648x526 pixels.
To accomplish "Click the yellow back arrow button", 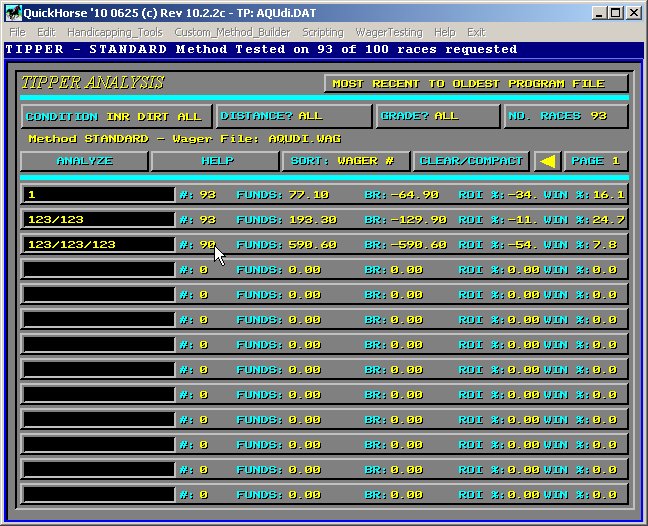I will 547,161.
